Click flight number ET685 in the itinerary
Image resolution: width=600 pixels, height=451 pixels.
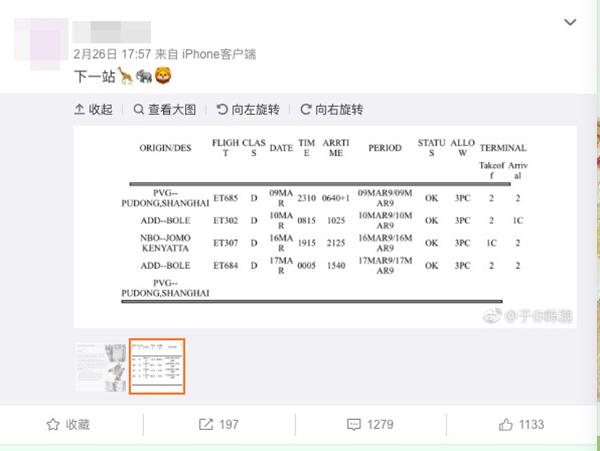[225, 198]
